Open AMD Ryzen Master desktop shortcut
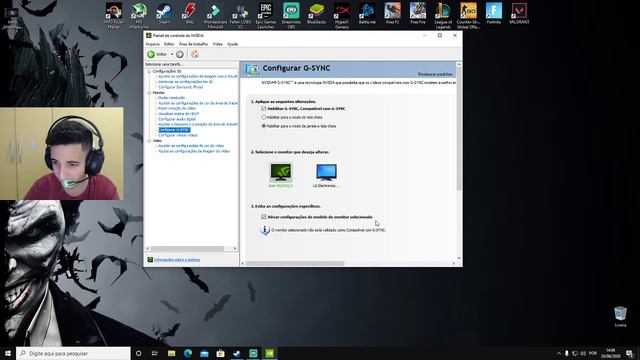 pyautogui.click(x=113, y=16)
